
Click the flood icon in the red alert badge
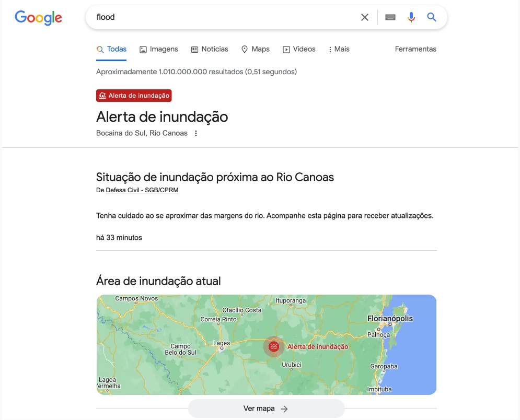pyautogui.click(x=102, y=96)
